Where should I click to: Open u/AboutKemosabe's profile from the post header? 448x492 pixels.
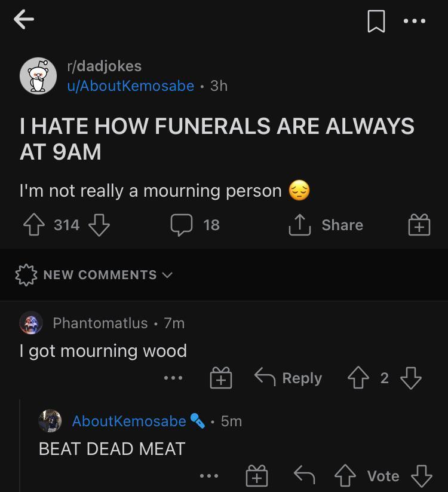pos(130,86)
